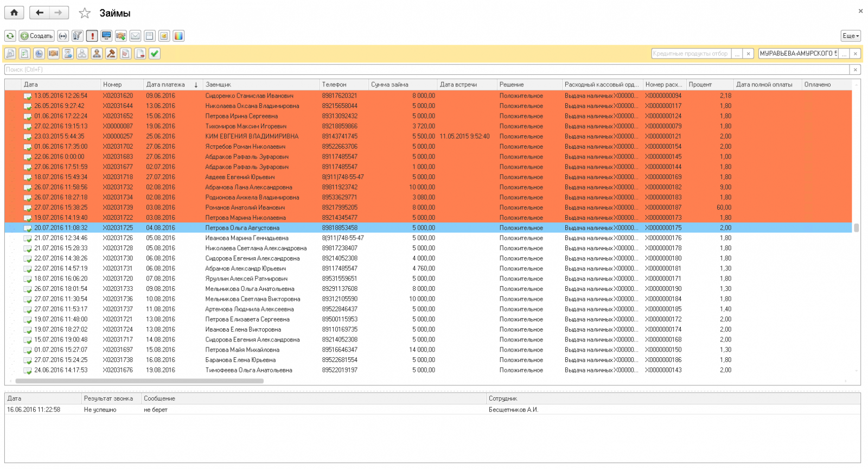This screenshot has width=868, height=469.
Task: Click the blue clock icon
Action: (39, 53)
